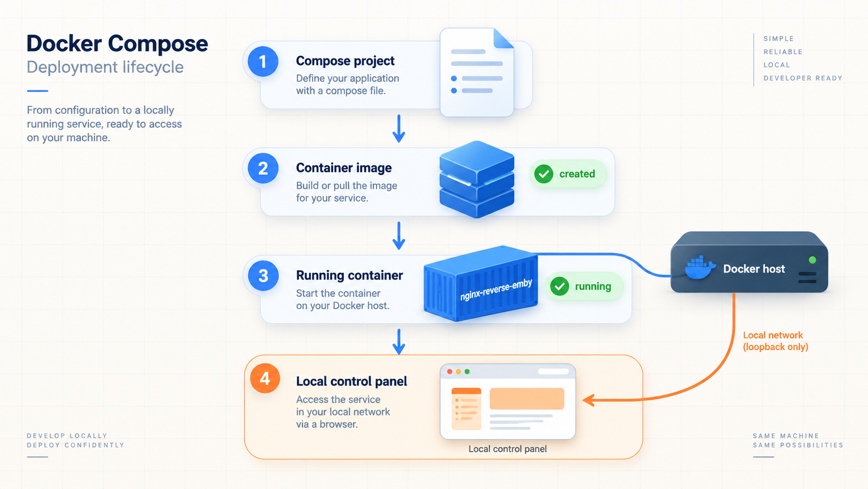Click the Docker whale logo on host
Viewport: 868px width, 489px height.
coord(700,268)
